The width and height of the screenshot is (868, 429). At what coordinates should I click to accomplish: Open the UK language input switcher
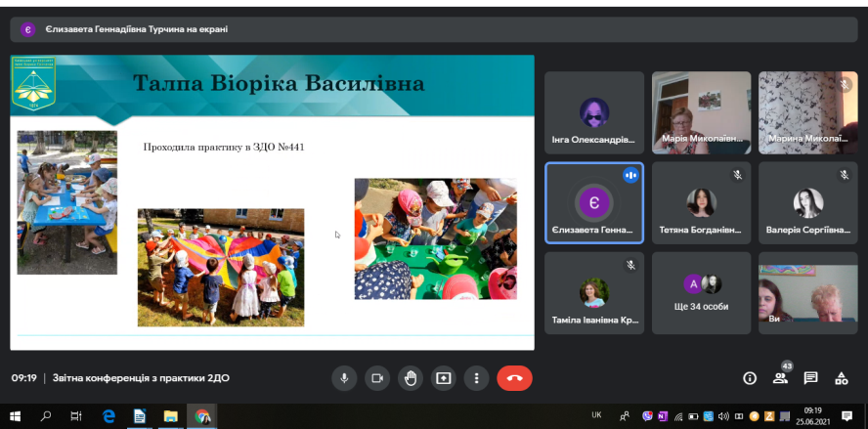point(596,415)
